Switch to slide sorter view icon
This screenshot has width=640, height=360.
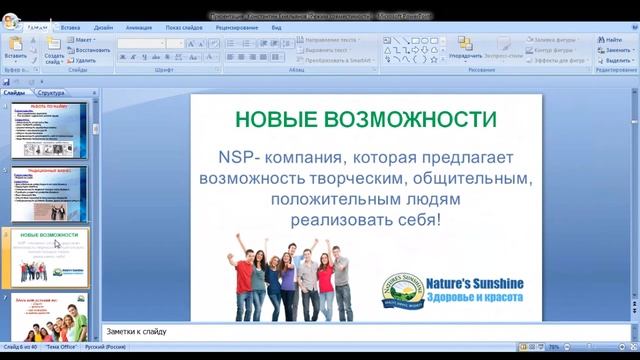[532, 347]
